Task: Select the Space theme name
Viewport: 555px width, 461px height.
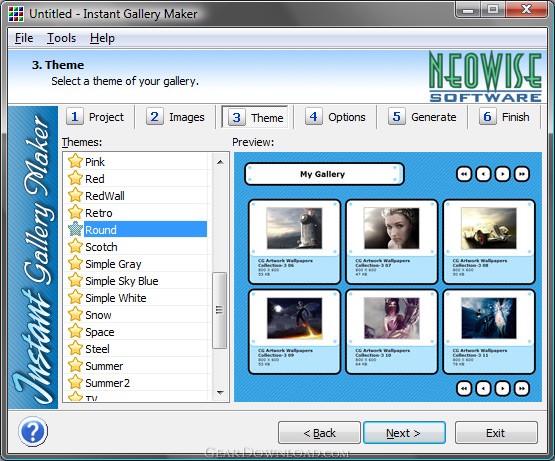Action: click(x=100, y=332)
